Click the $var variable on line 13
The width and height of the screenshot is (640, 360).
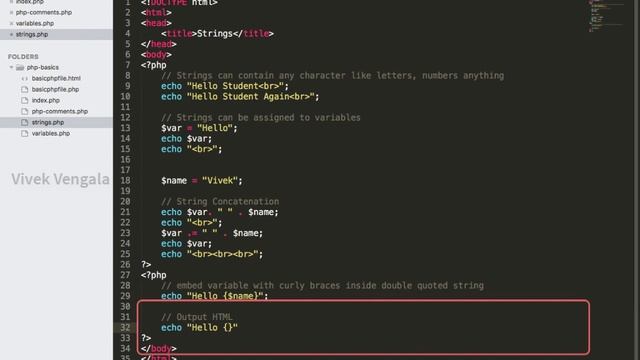tap(171, 128)
